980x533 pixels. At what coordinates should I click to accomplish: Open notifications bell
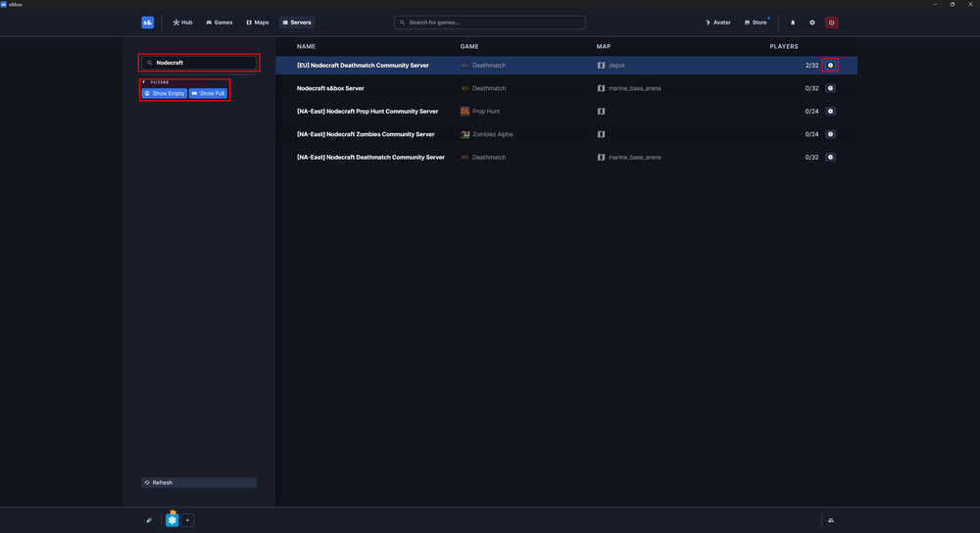click(x=793, y=23)
